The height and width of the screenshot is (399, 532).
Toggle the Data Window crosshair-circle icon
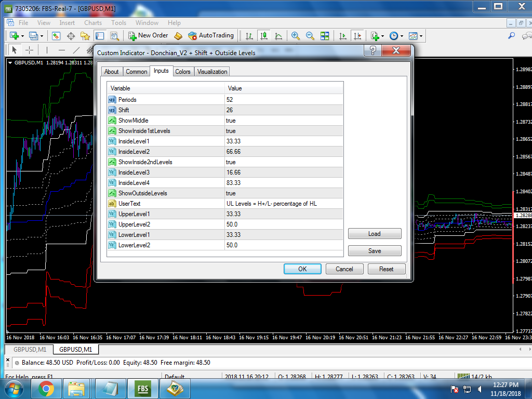[x=71, y=36]
